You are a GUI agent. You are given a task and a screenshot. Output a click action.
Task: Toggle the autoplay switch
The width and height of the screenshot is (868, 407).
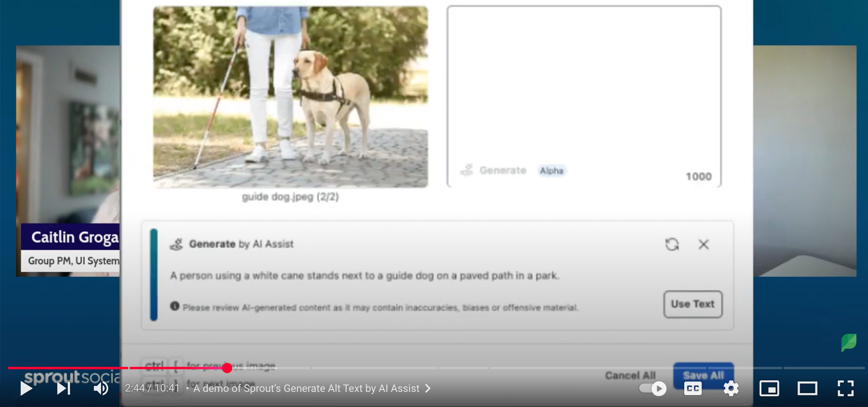(653, 389)
